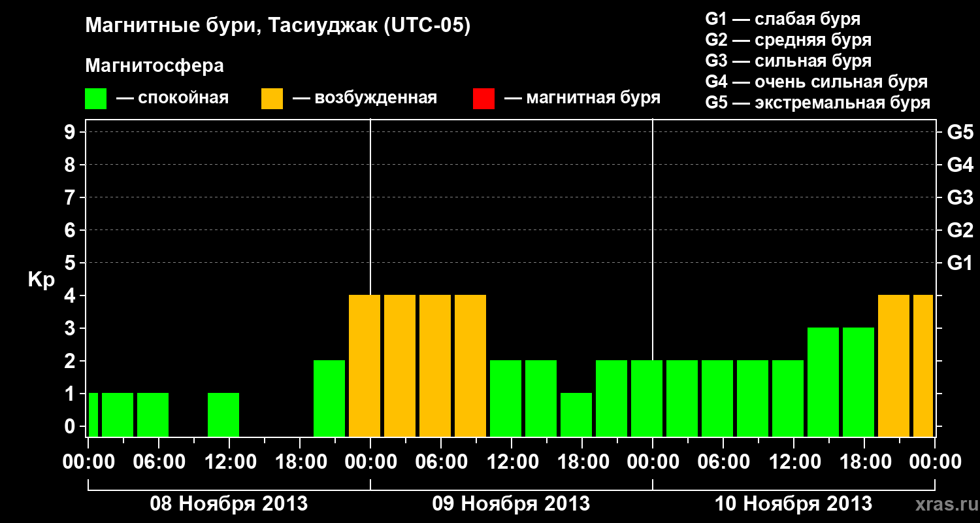Click the 12:00 time label of 10 Ноября
The width and height of the screenshot is (980, 523).
[794, 462]
